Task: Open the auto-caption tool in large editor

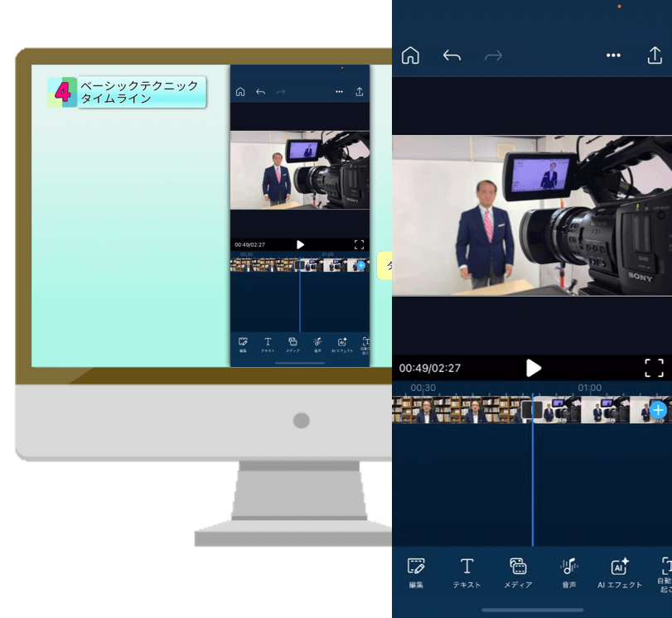Action: click(x=665, y=574)
